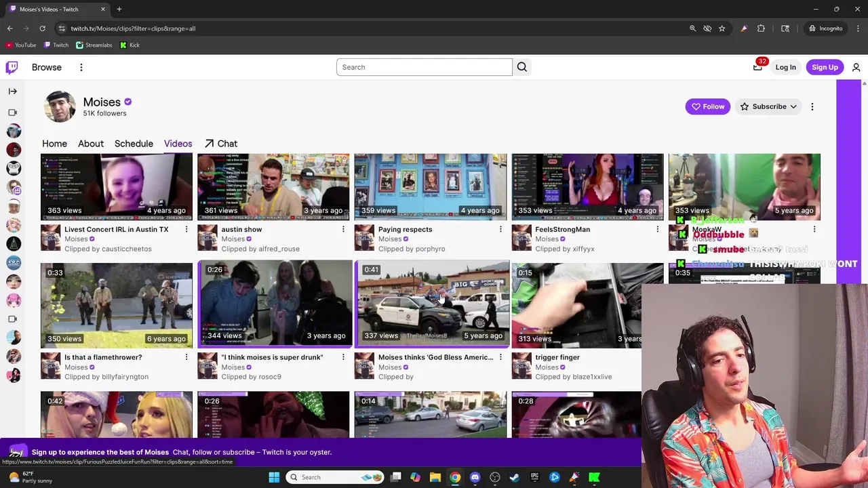The image size is (868, 488).
Task: Switch to the Home tab
Action: point(54,144)
